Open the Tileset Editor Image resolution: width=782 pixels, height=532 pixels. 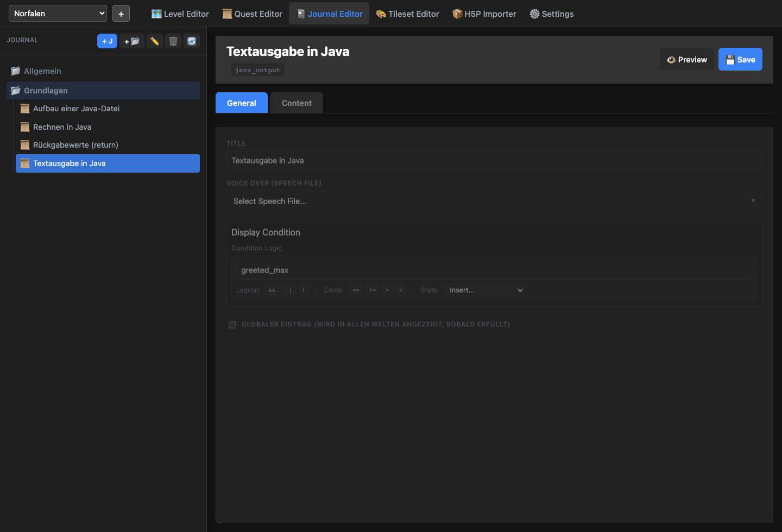coord(408,14)
